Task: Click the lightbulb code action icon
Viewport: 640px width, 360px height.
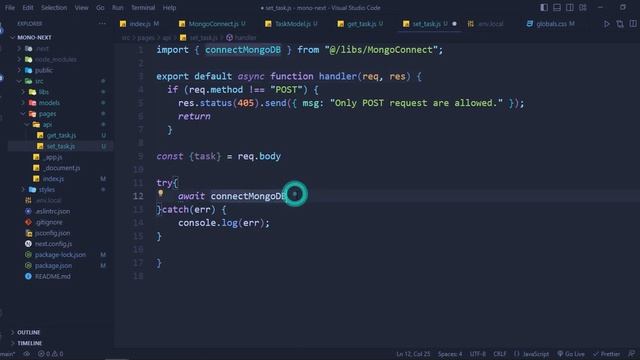Action: tap(161, 193)
